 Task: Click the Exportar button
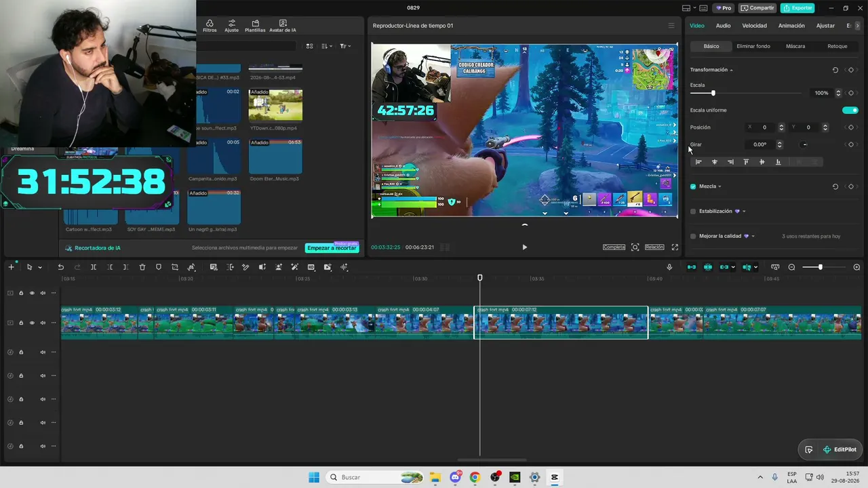[x=797, y=8]
